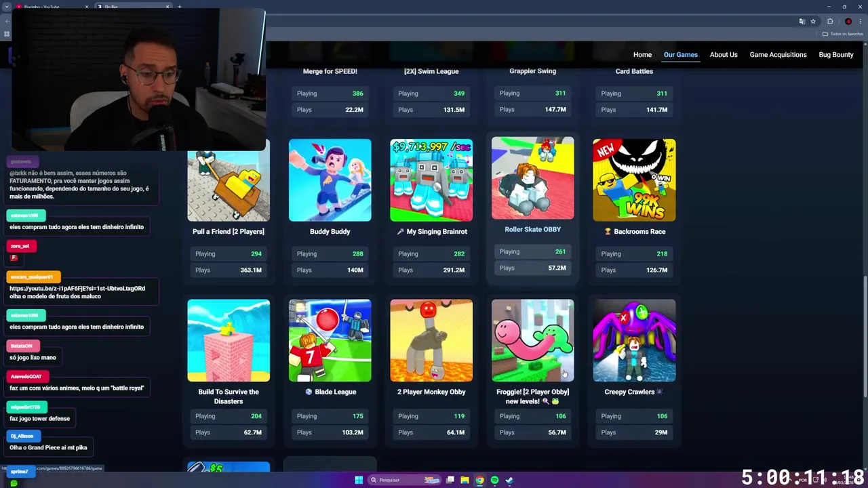Open the browser Extensions puzzle icon
The height and width of the screenshot is (488, 868).
[x=830, y=21]
